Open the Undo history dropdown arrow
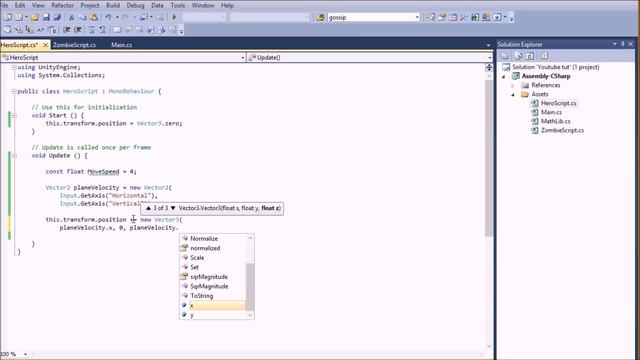640x360 pixels. pos(117,17)
